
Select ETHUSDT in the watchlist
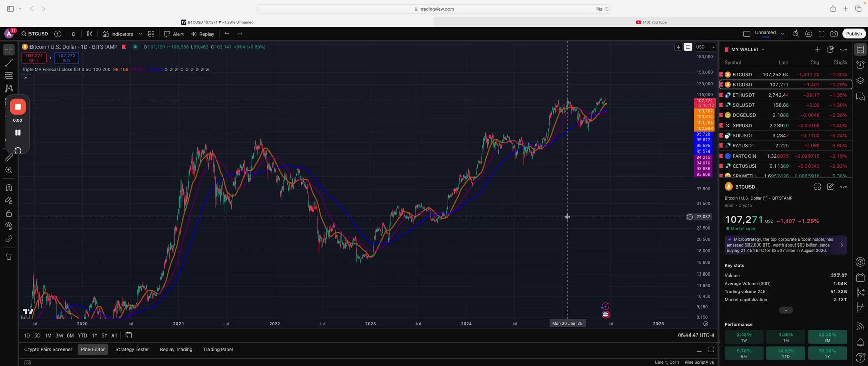(x=785, y=95)
